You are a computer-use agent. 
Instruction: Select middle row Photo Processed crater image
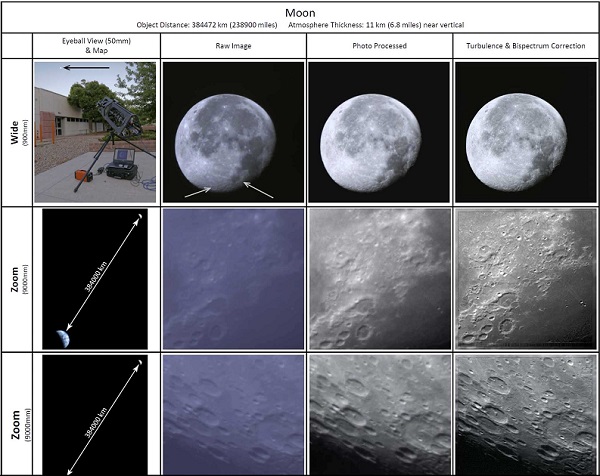tap(379, 278)
